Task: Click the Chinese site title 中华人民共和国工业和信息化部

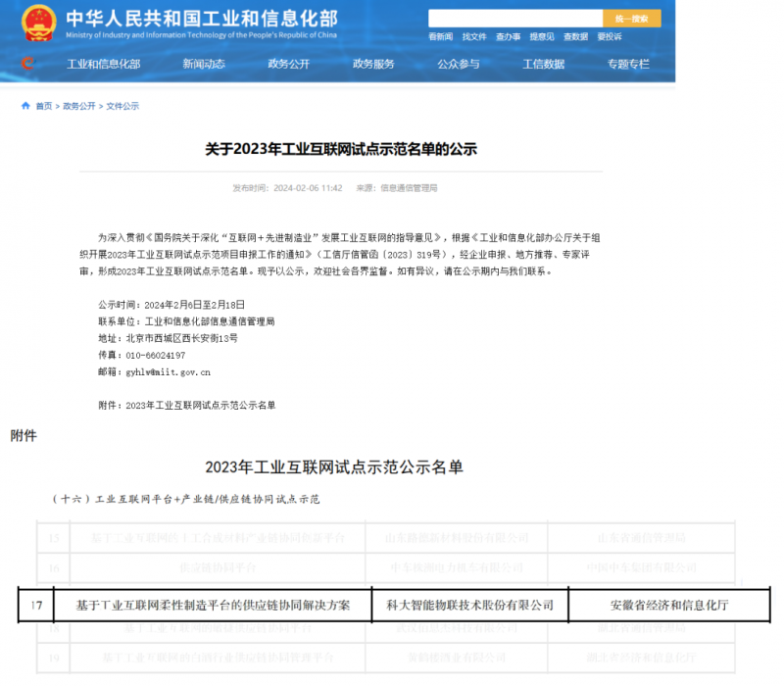Action: pos(202,19)
